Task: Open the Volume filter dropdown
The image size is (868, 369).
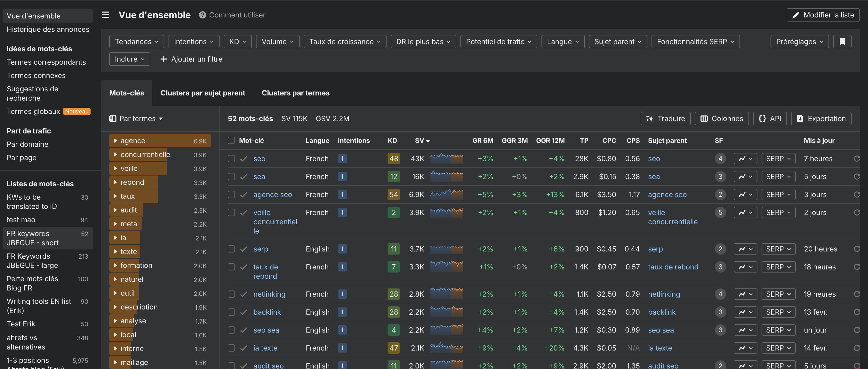Action: coord(277,42)
